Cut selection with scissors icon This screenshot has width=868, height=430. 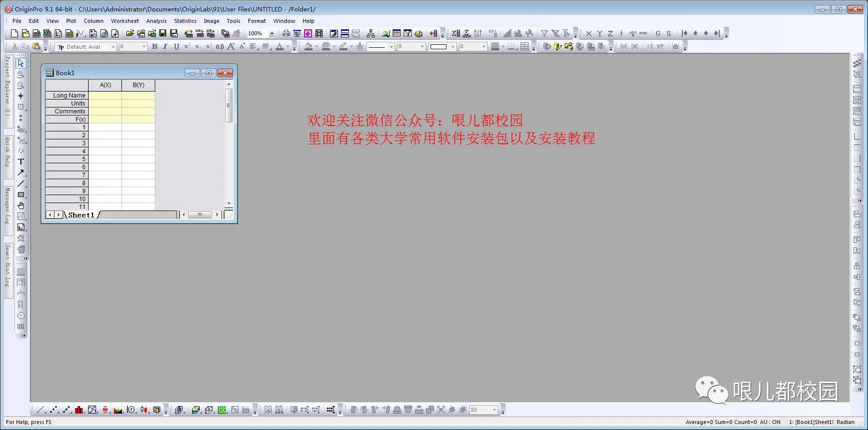(14, 46)
